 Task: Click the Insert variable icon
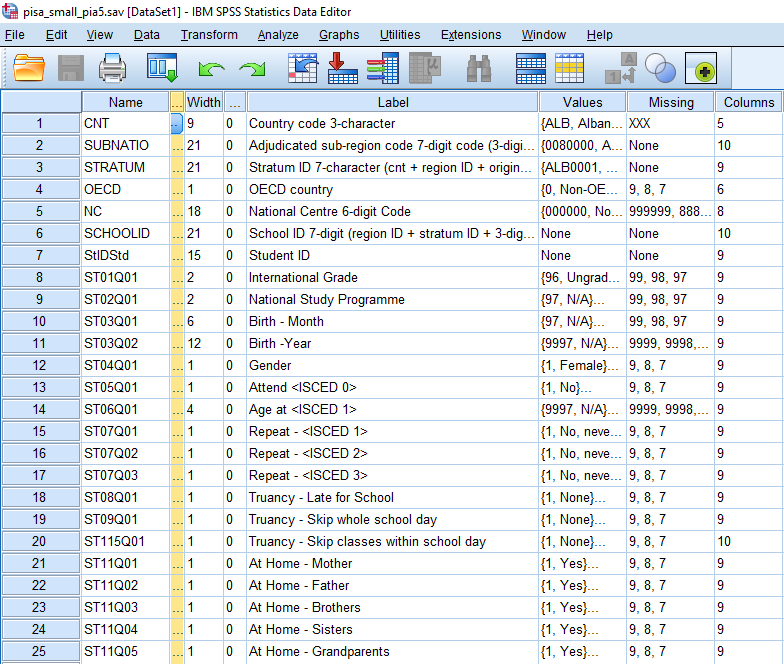(570, 68)
